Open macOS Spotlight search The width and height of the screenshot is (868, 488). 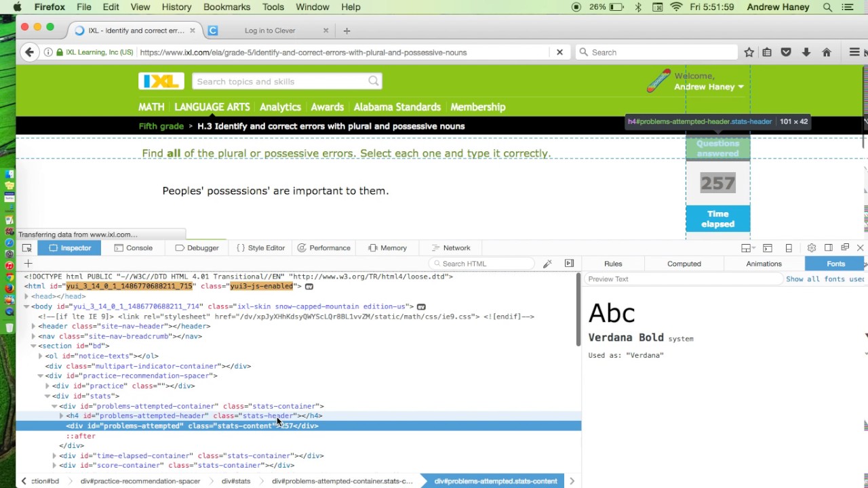click(x=827, y=7)
